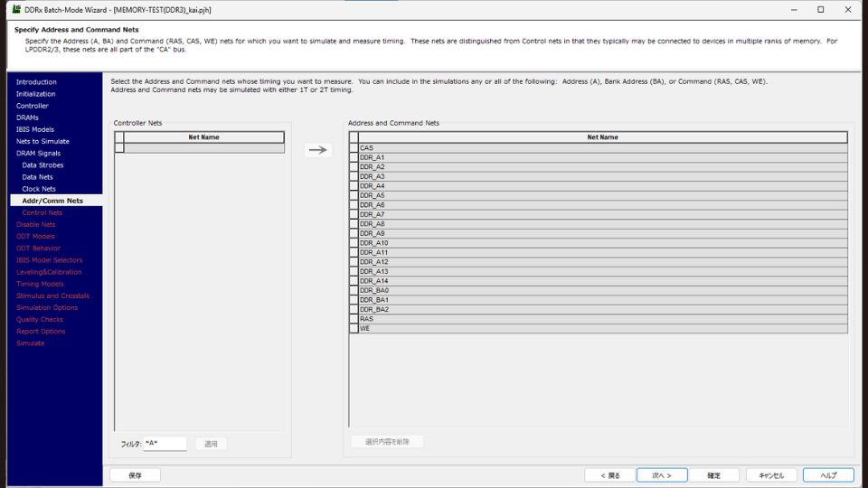The image size is (868, 488).
Task: Click the < 戻る button
Action: click(609, 475)
